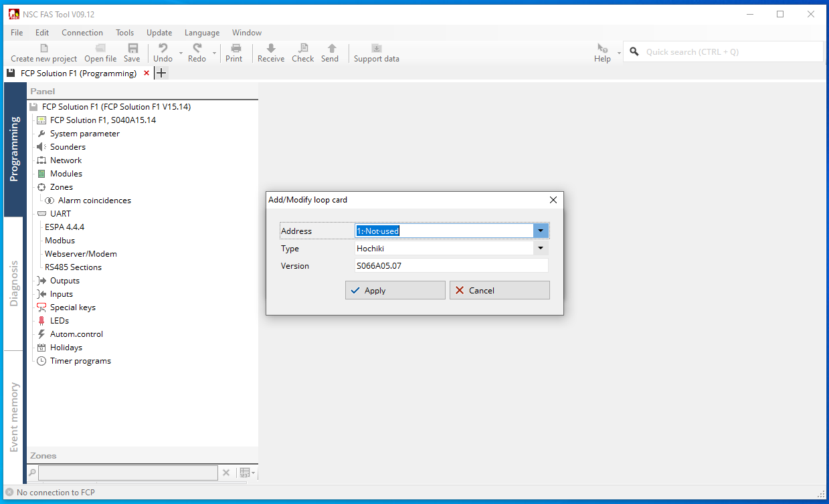Select UART tree item
The image size is (829, 504).
pyautogui.click(x=60, y=213)
